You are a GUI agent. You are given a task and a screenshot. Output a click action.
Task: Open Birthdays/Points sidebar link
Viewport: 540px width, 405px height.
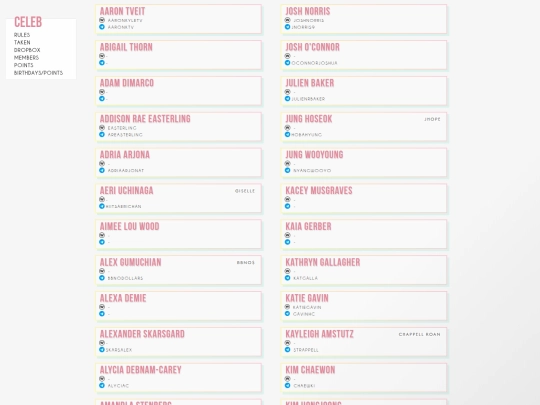[x=38, y=73]
